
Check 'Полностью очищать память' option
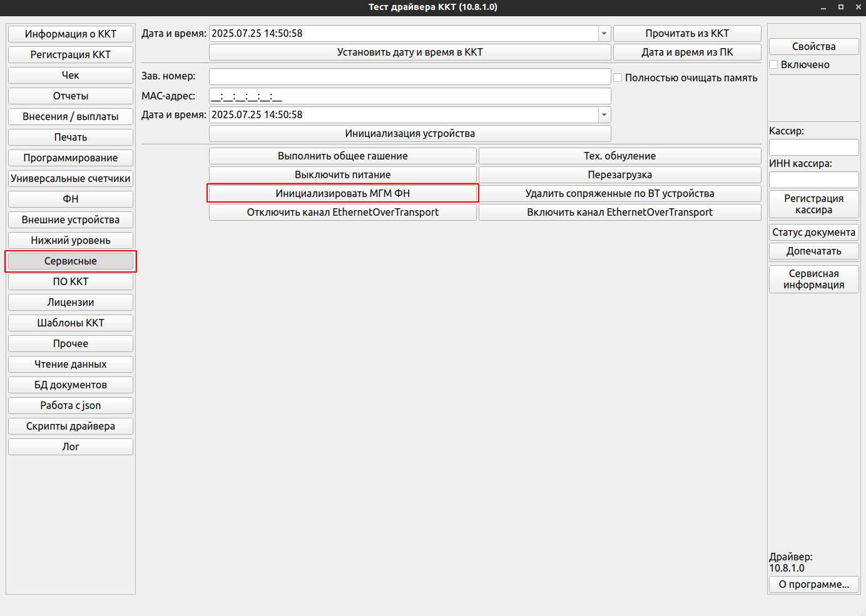(x=618, y=78)
